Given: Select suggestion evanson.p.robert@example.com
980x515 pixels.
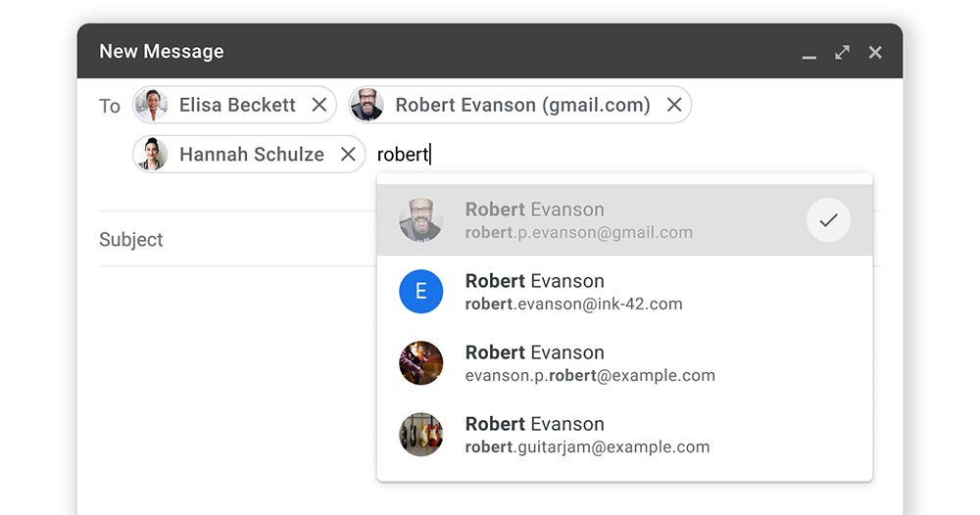Looking at the screenshot, I should click(625, 363).
